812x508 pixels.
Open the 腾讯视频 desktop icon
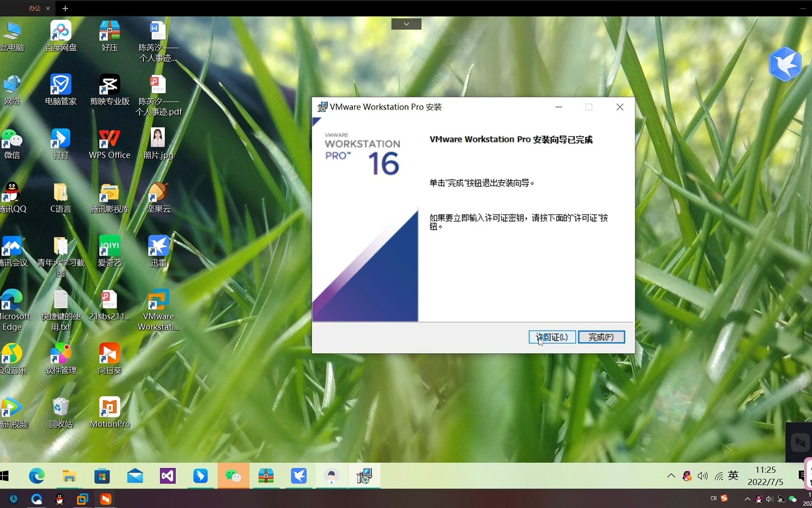tap(13, 413)
